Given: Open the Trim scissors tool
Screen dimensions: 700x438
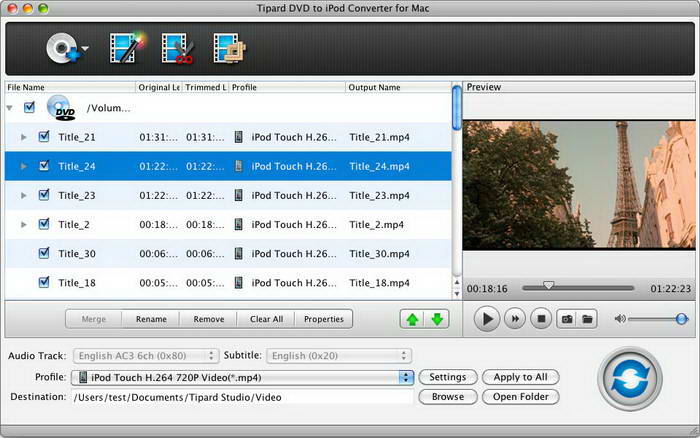Looking at the screenshot, I should (177, 48).
